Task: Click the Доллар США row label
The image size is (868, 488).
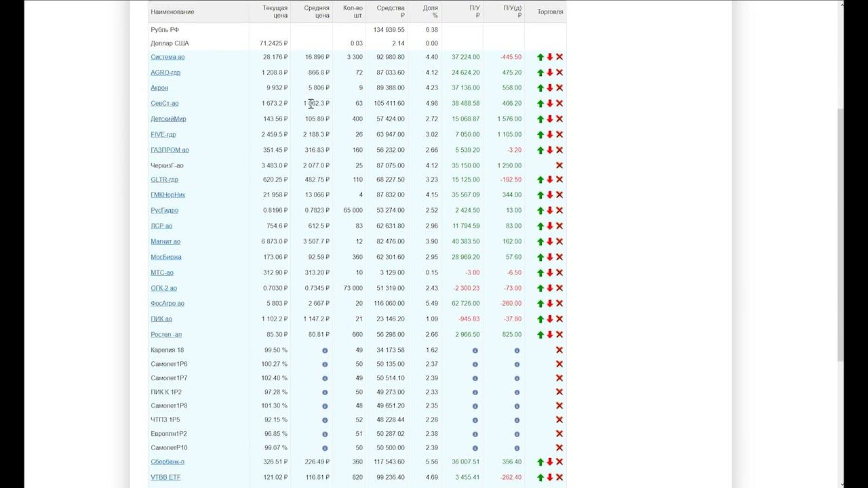Action: (x=170, y=43)
